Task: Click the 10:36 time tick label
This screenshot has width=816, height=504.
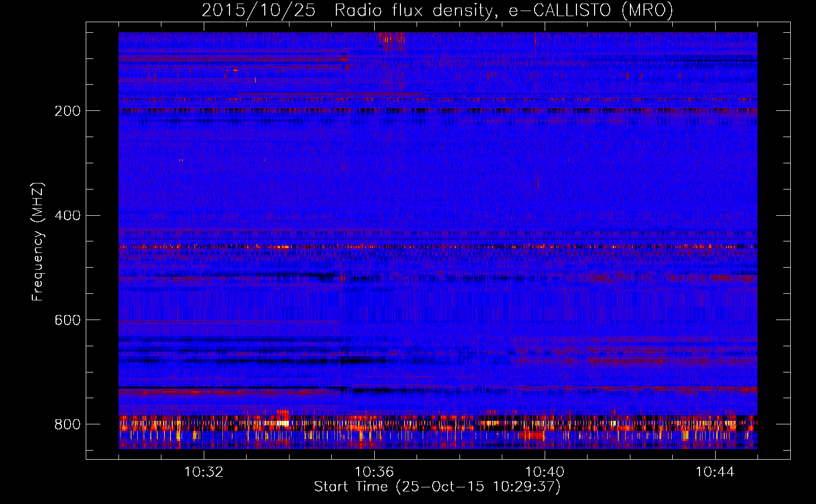Action: coord(374,472)
